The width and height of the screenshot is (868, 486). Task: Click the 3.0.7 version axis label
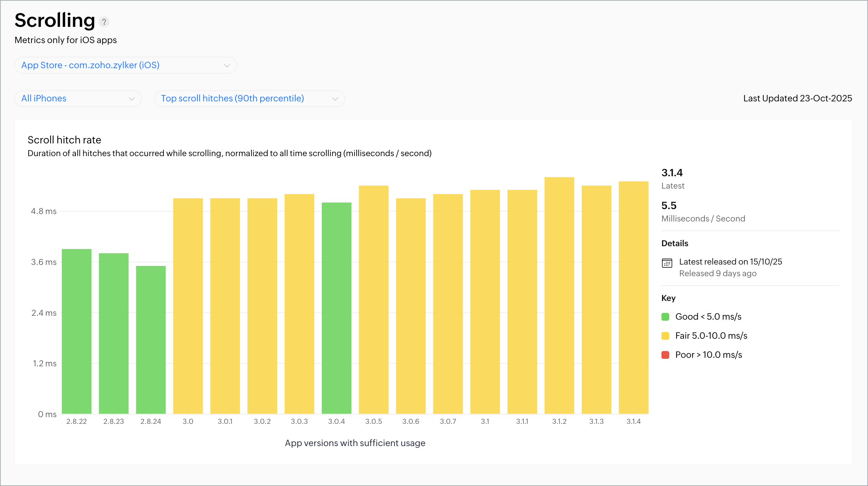click(448, 421)
